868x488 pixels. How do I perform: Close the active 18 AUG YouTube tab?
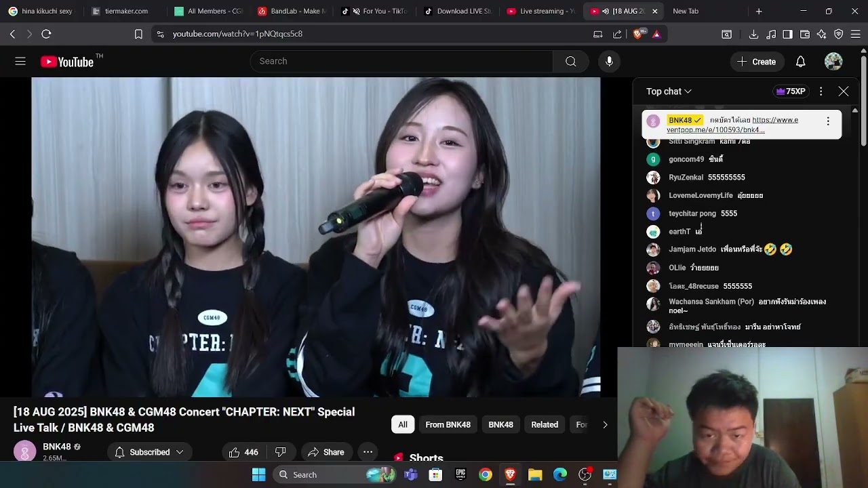click(x=654, y=12)
